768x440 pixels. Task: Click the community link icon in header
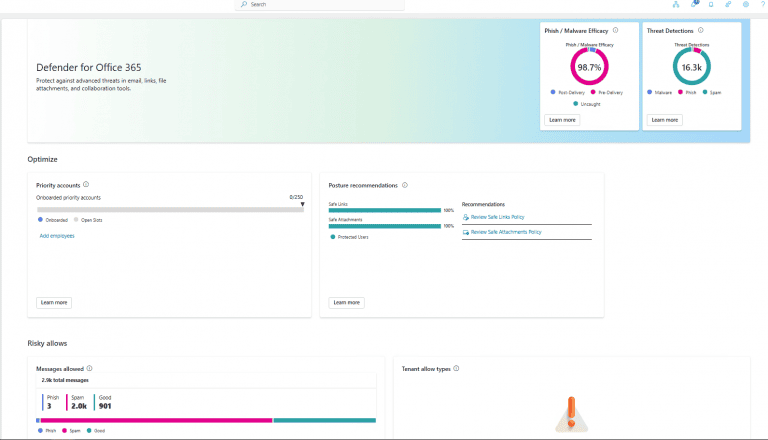click(x=728, y=4)
